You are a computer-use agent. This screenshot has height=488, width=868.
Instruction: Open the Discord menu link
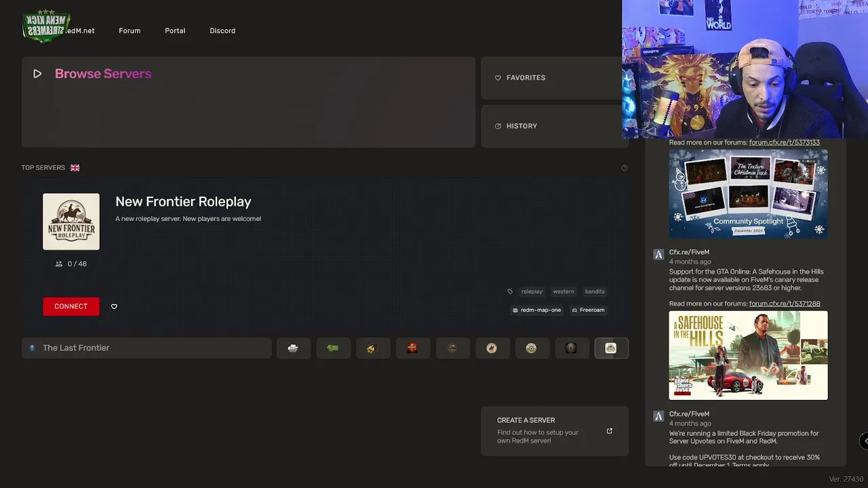pyautogui.click(x=222, y=30)
